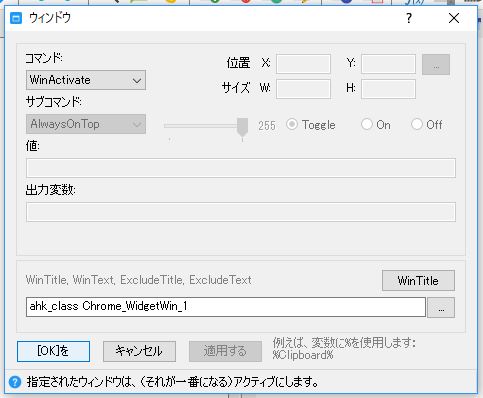This screenshot has height=398, width=483.
Task: Click the サイズ W input field
Action: click(x=303, y=89)
